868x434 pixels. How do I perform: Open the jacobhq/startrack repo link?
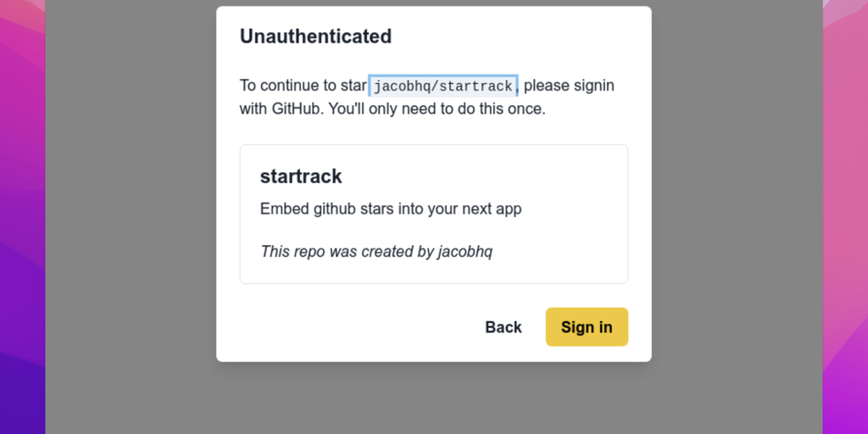click(x=442, y=86)
